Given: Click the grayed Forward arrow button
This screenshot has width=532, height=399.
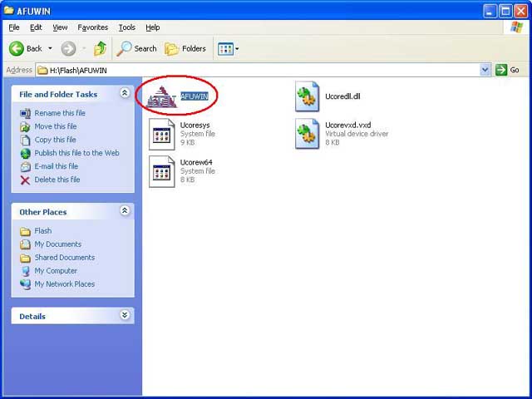Looking at the screenshot, I should click(x=68, y=49).
